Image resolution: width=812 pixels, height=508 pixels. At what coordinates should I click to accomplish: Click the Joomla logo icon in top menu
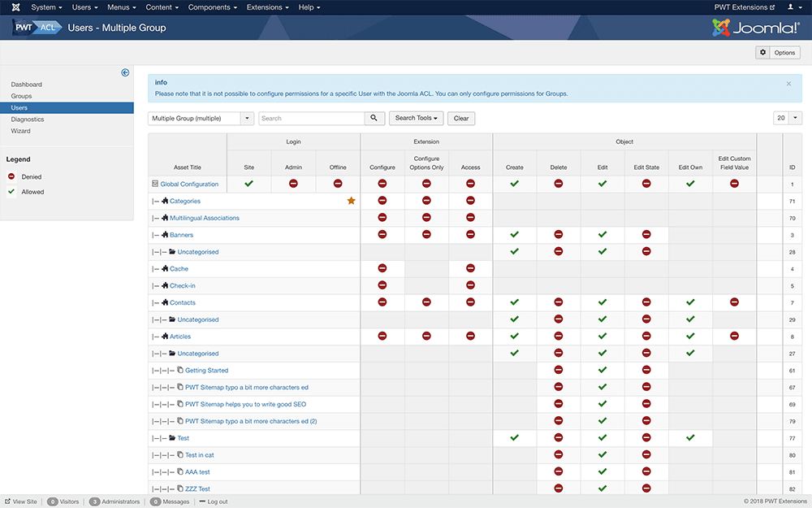(x=15, y=7)
